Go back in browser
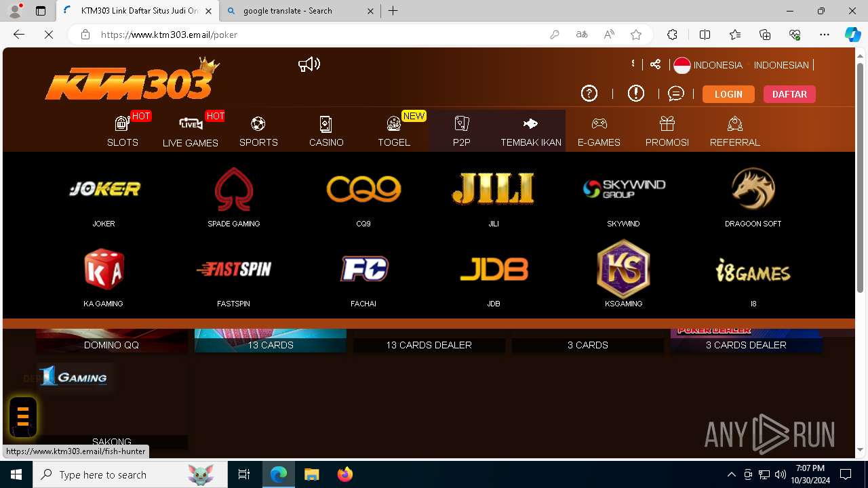Image resolution: width=868 pixels, height=488 pixels. click(x=19, y=35)
